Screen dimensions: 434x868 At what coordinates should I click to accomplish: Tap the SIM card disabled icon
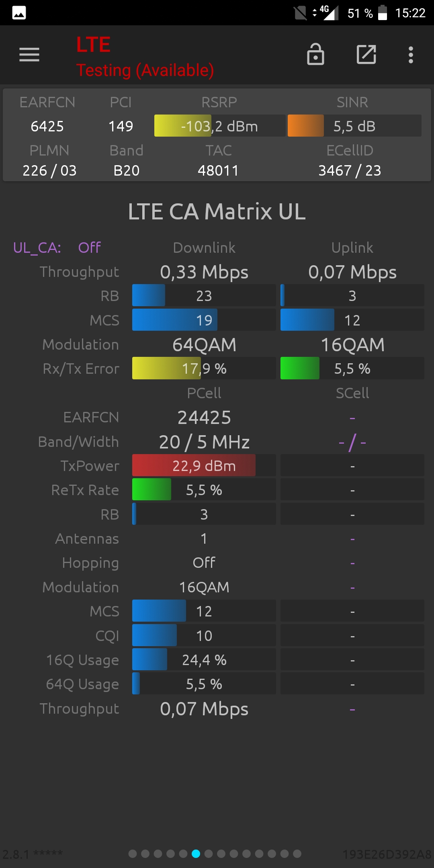(x=300, y=13)
